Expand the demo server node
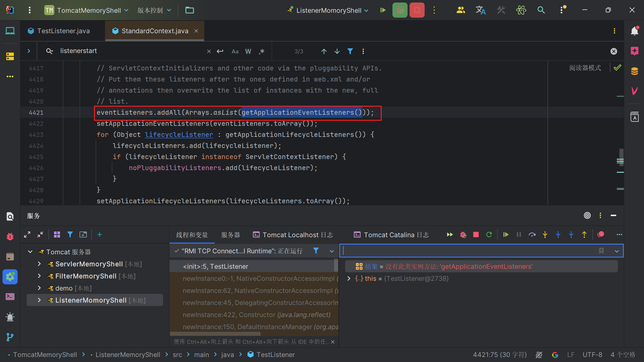 click(39, 288)
